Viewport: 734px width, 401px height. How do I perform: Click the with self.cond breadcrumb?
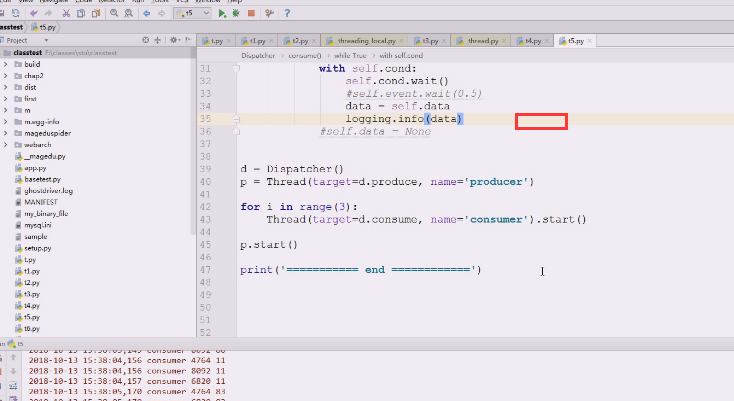tap(401, 55)
